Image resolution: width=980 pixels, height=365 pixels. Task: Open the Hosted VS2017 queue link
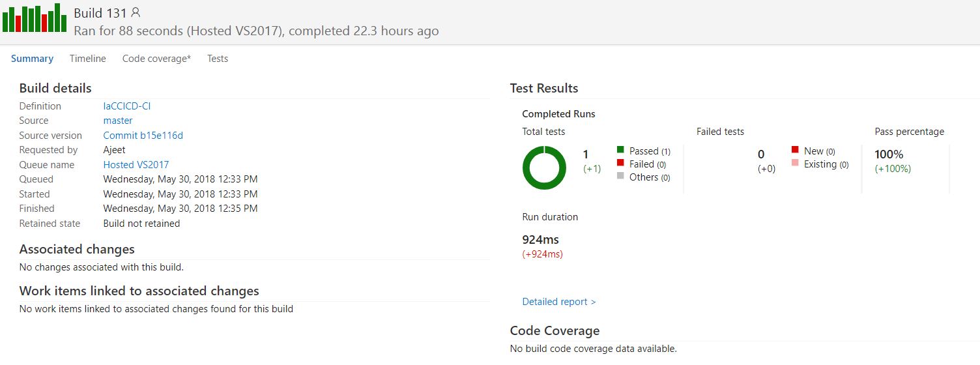point(136,165)
